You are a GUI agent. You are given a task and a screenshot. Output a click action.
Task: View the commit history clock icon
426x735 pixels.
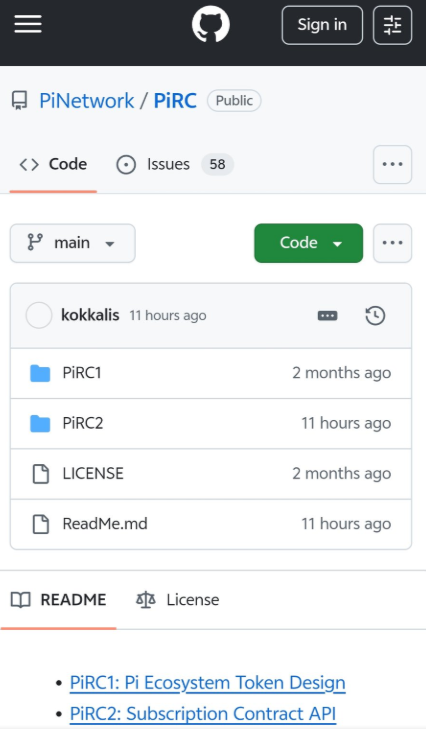375,315
